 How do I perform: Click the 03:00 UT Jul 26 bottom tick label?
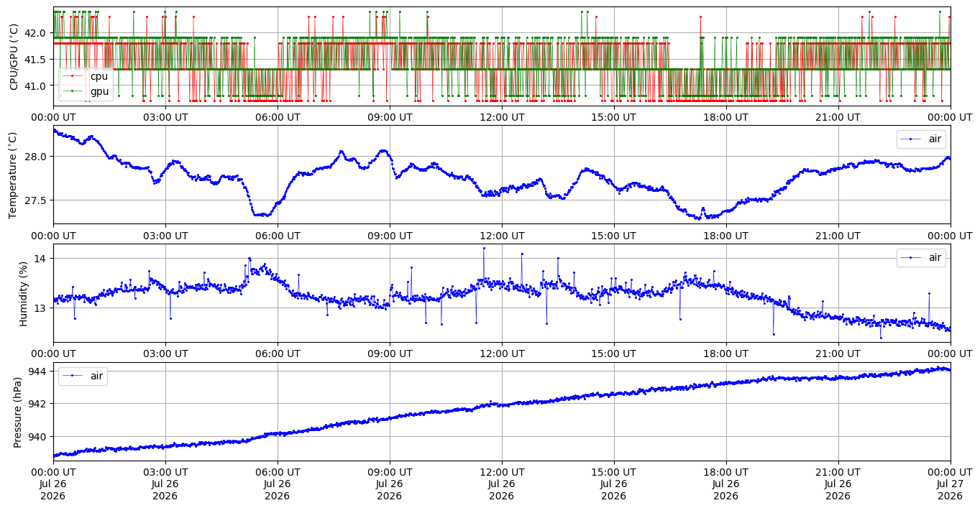coord(165,484)
